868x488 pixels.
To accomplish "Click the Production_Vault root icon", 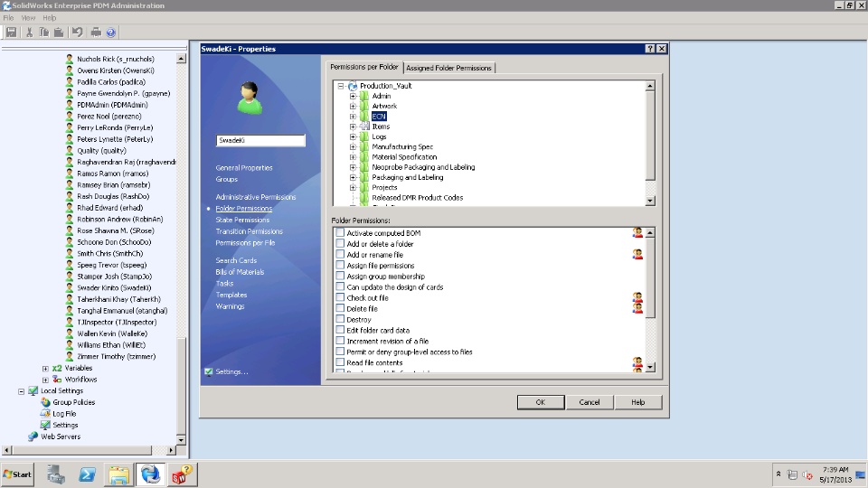I will (x=353, y=86).
